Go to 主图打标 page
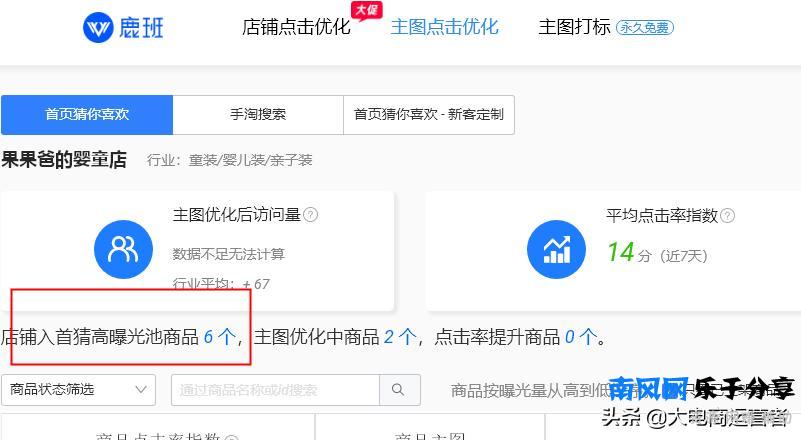This screenshot has height=440, width=801. pyautogui.click(x=574, y=27)
